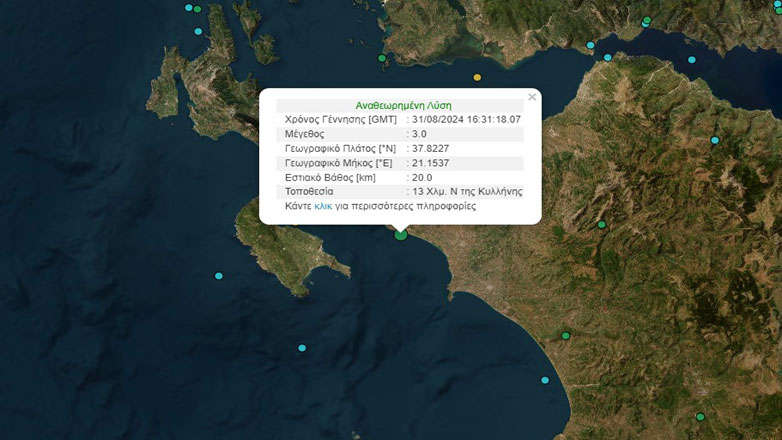Select the yellow earthquake marker in the sea
Screen dimensions: 782x440
point(477,78)
